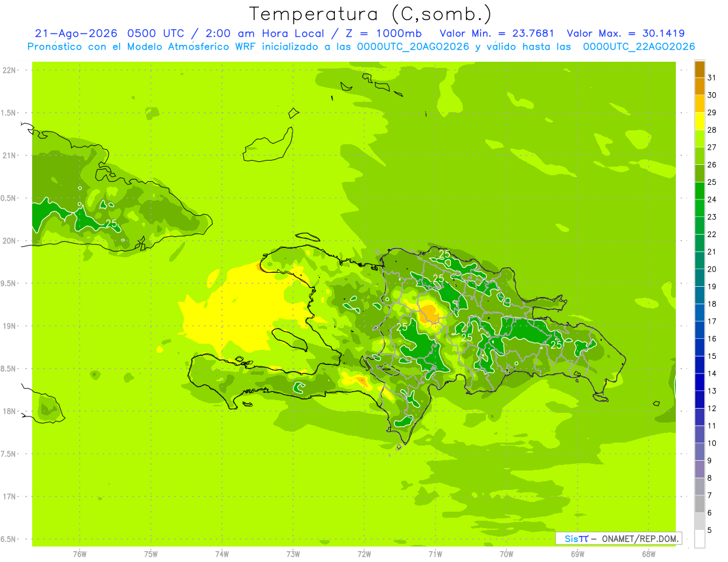Click the teal legend swatch between 19 and 20
The height and width of the screenshot is (562, 728).
point(699,278)
